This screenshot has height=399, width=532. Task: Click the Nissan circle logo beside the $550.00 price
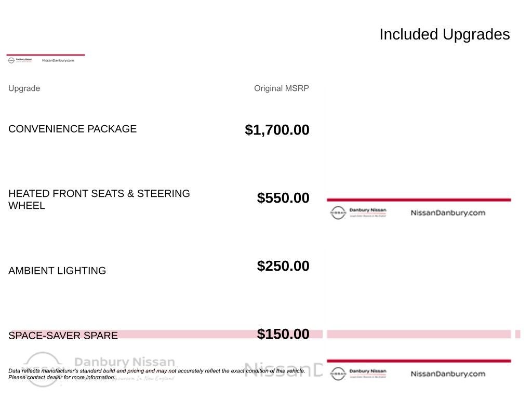pos(338,212)
